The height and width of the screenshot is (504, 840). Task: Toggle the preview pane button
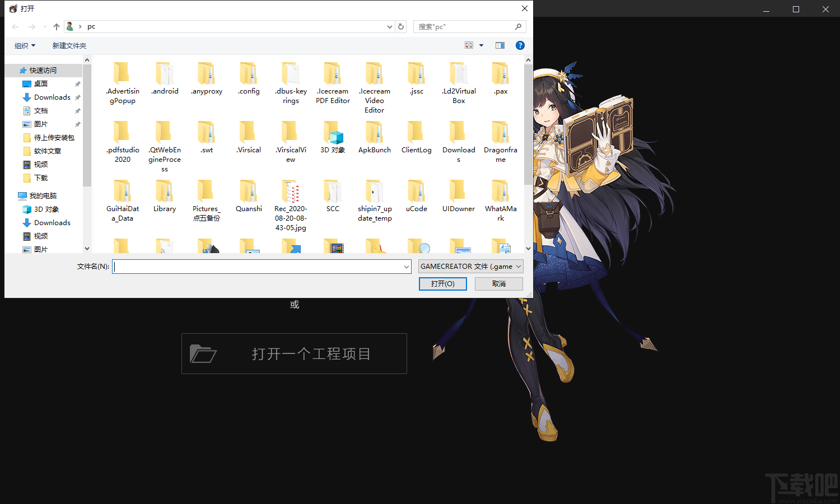(500, 45)
